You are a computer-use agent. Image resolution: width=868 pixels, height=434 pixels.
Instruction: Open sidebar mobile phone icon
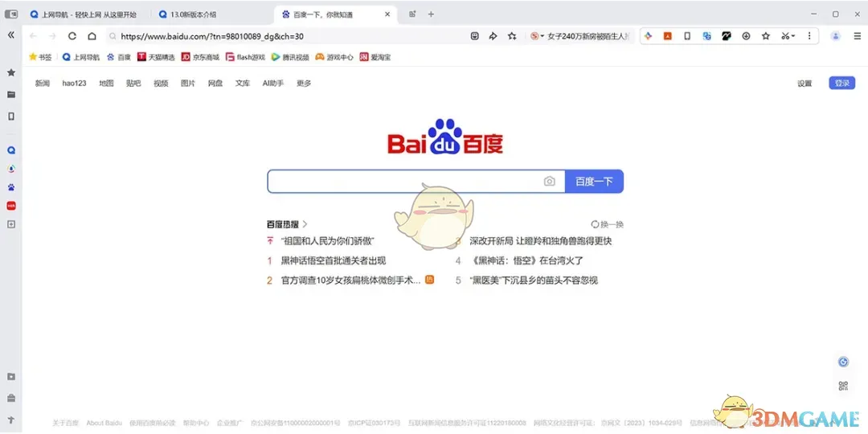(10, 117)
